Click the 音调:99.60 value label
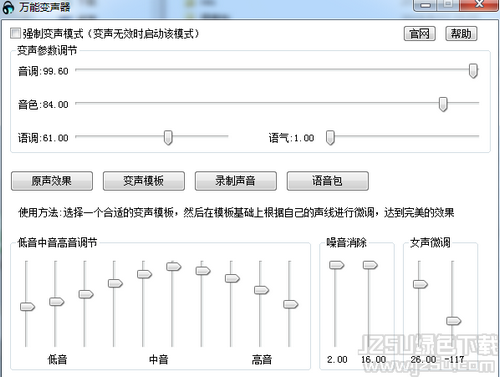The width and height of the screenshot is (500, 377). tap(43, 71)
